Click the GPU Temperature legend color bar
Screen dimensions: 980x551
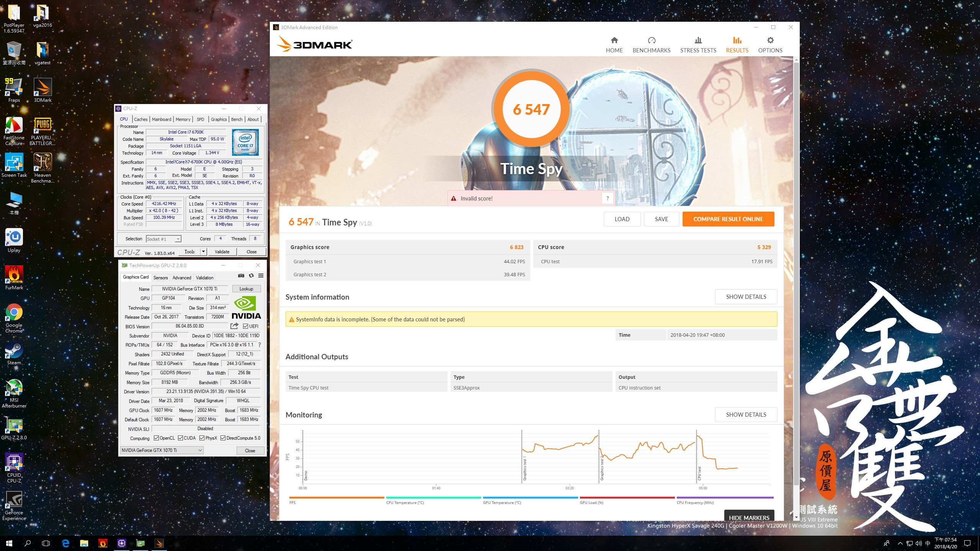point(530,497)
